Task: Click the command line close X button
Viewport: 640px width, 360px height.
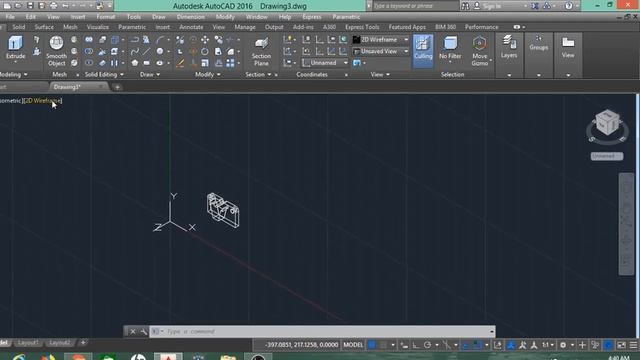Action: [x=133, y=331]
